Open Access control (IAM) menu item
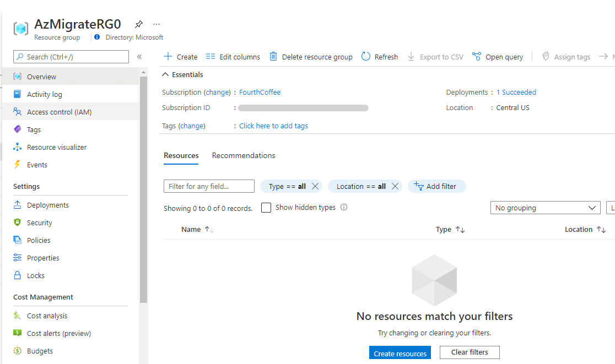The width and height of the screenshot is (615, 364). (x=59, y=112)
